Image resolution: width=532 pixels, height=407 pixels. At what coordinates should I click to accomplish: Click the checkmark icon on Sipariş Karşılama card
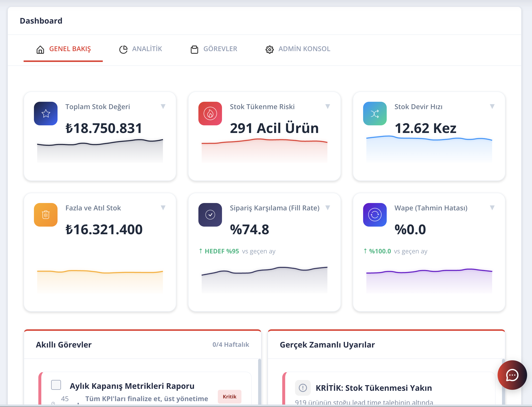point(210,215)
